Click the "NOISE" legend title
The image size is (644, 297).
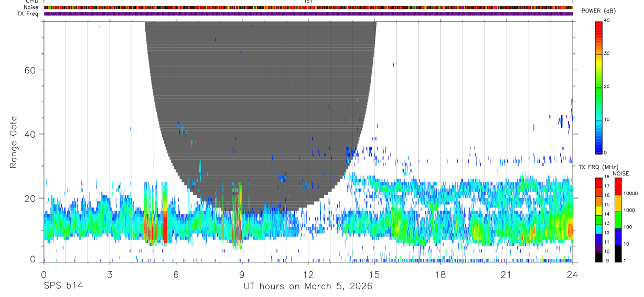(x=620, y=173)
